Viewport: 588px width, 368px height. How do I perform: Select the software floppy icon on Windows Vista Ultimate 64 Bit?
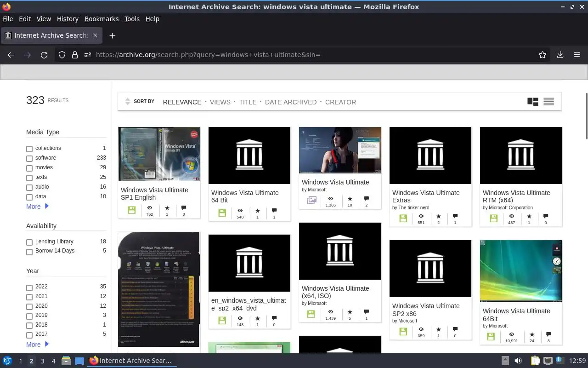pos(222,213)
